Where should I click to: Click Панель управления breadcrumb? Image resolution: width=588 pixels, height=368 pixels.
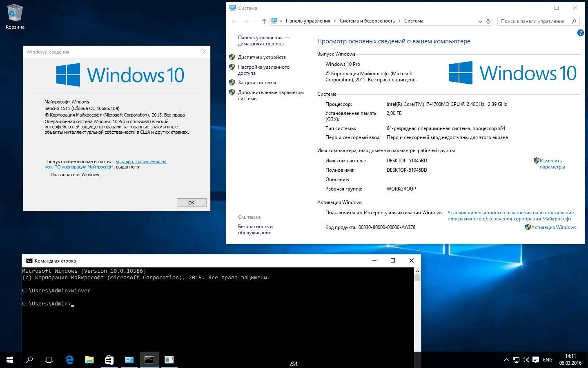(308, 21)
